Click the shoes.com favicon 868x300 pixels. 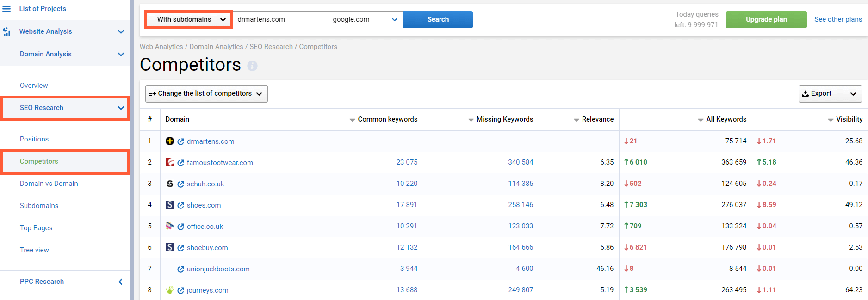pos(170,205)
